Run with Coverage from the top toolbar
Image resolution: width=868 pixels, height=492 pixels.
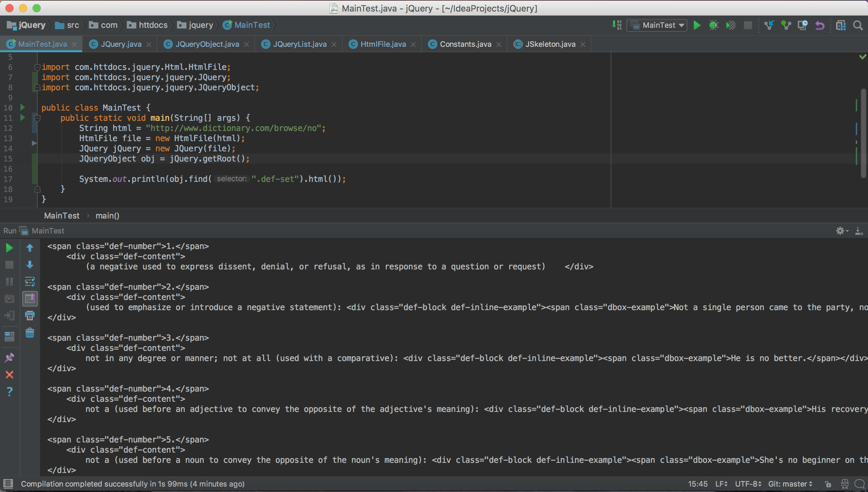point(731,25)
